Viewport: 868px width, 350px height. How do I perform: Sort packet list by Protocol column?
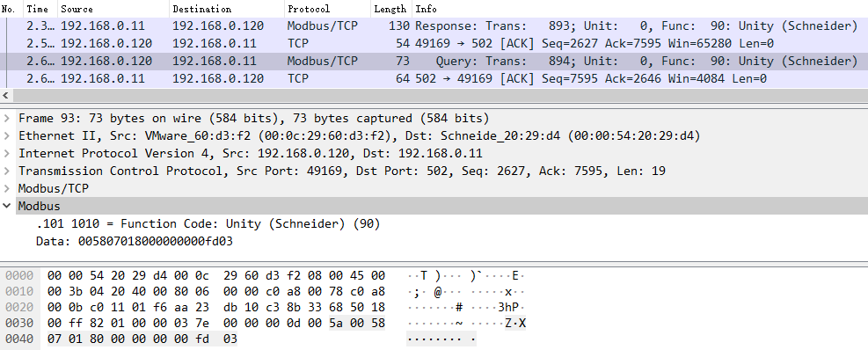327,8
